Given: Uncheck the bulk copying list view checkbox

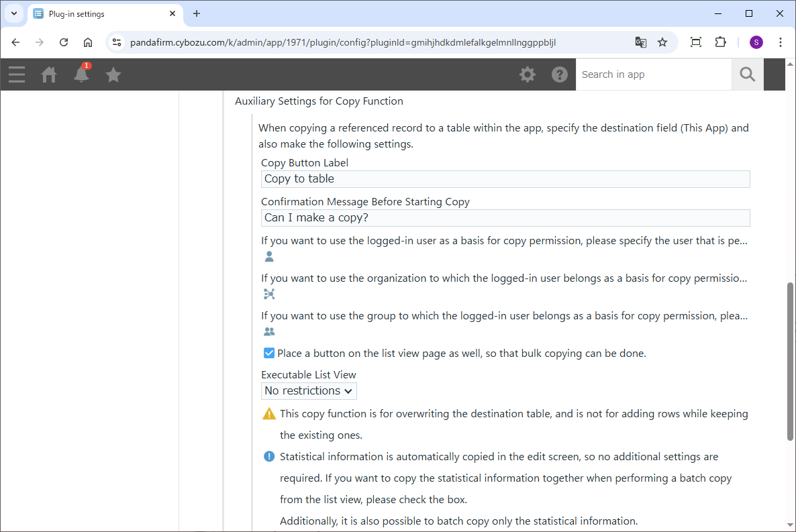Looking at the screenshot, I should (x=269, y=353).
